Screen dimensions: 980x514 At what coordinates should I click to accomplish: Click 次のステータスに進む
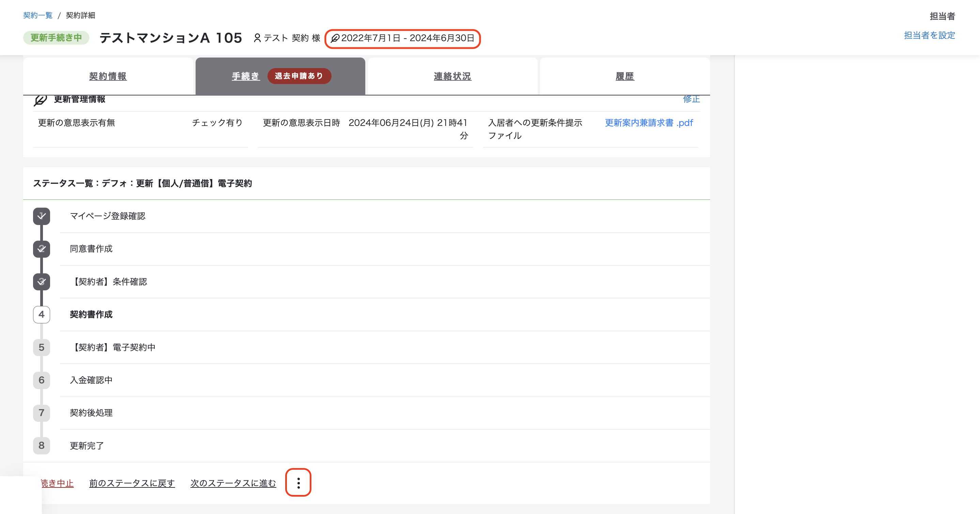(233, 483)
